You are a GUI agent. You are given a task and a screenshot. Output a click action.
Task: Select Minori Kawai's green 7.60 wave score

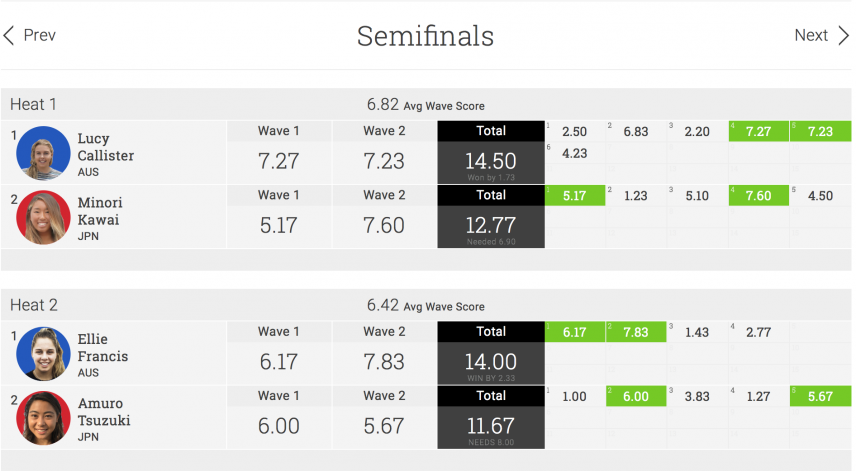pos(759,196)
